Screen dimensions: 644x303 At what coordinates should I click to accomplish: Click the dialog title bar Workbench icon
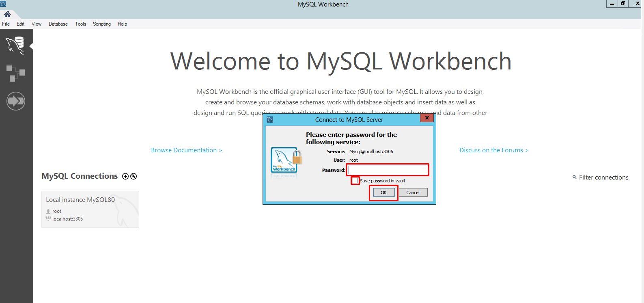pyautogui.click(x=270, y=119)
